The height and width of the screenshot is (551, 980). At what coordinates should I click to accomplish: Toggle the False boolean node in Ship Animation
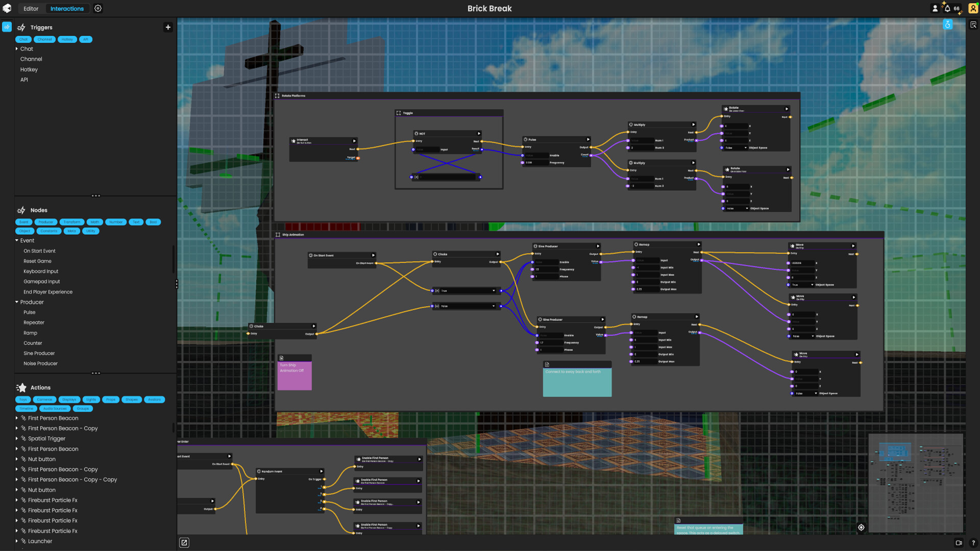pos(465,306)
